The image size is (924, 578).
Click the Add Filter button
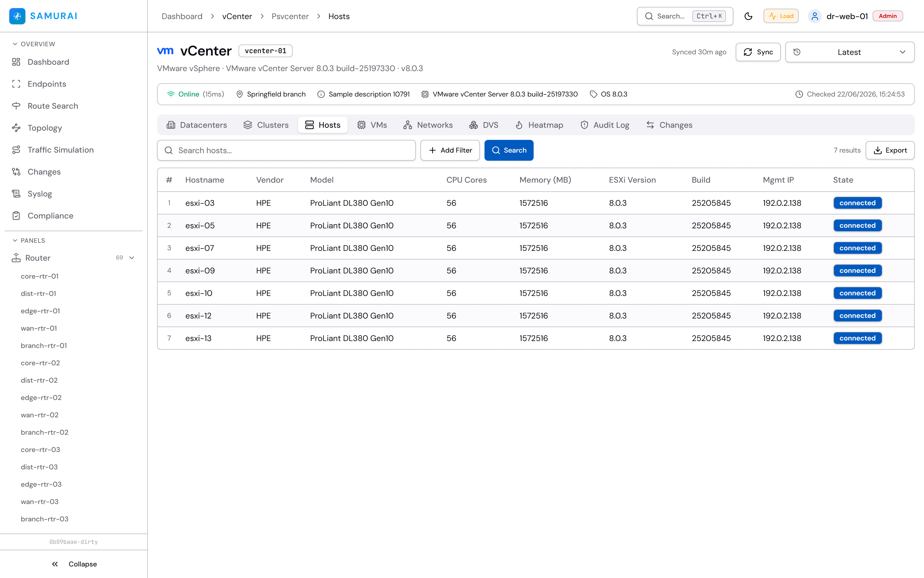(450, 150)
